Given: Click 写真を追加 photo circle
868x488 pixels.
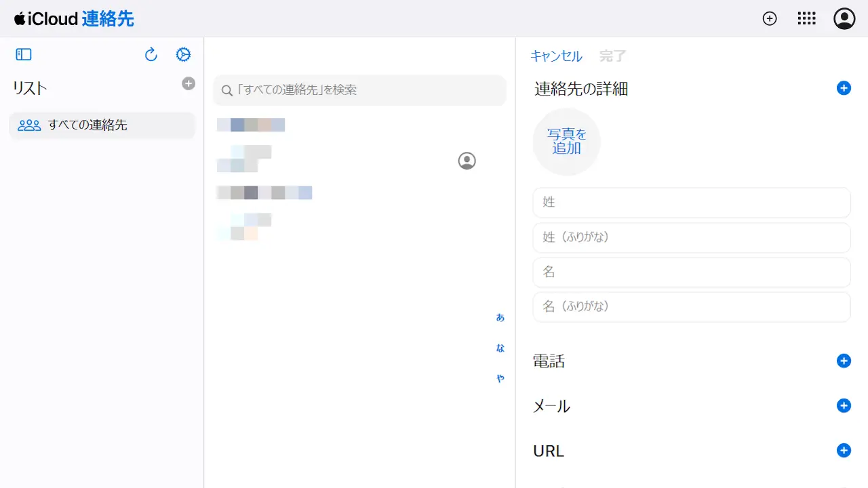Looking at the screenshot, I should pos(567,142).
